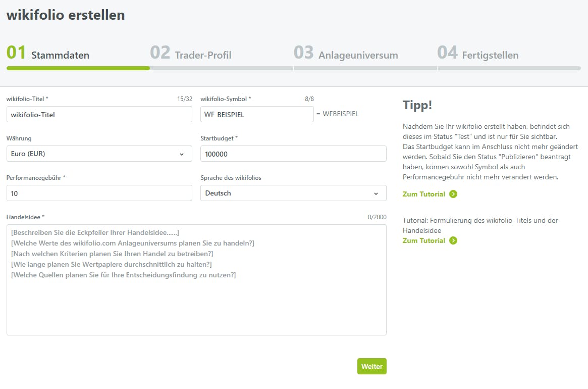Screen dimensions: 588x389
Task: Click the Startbudget * label
Action: tap(219, 138)
